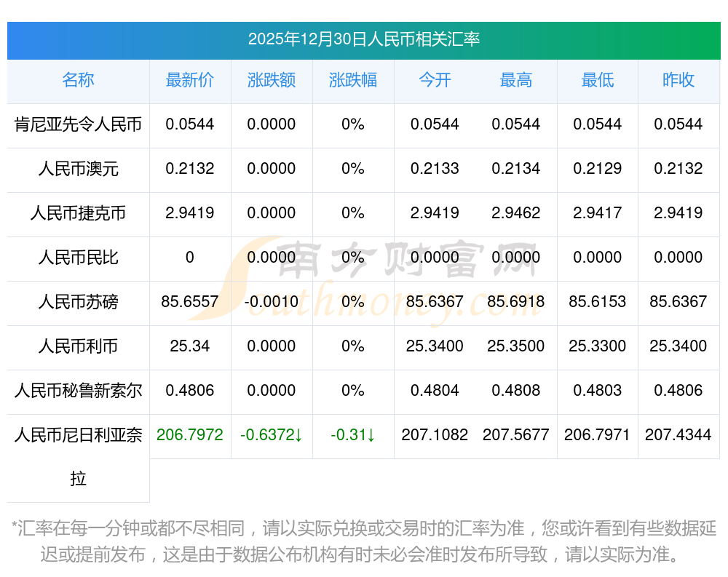Screen dimensions: 728x577
Task: Click the down arrow beside -0.31
Action: click(x=371, y=435)
